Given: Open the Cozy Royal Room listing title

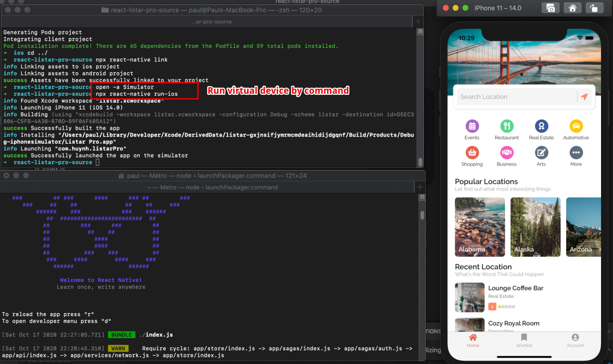Looking at the screenshot, I should pyautogui.click(x=514, y=324).
